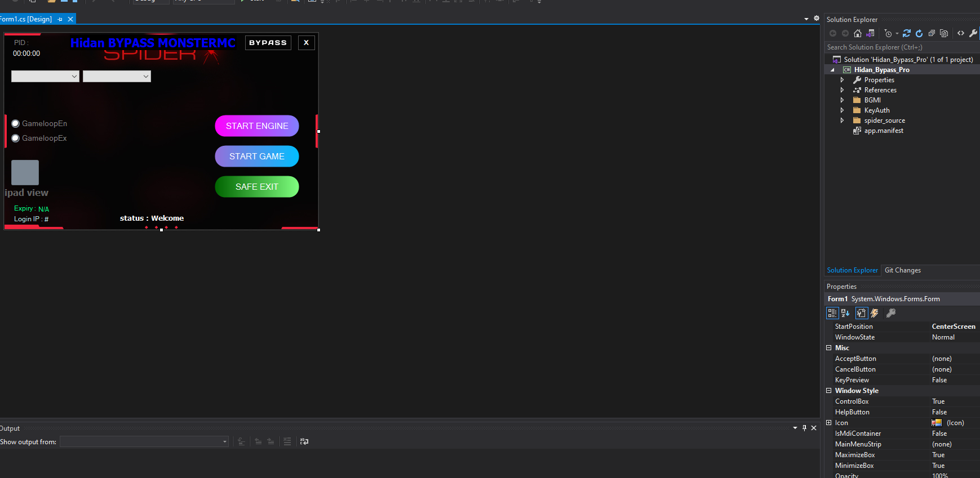Screen dimensions: 980x478
Task: Click the Icon property swatch value
Action: pos(937,423)
